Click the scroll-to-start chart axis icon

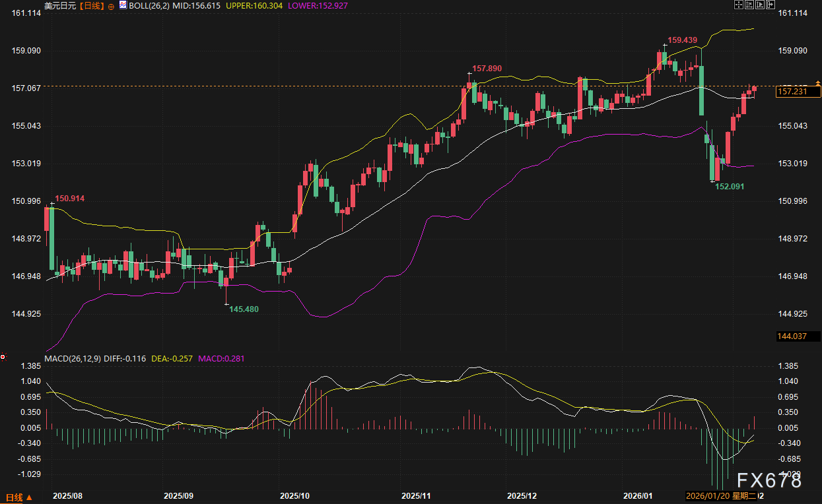(749, 5)
